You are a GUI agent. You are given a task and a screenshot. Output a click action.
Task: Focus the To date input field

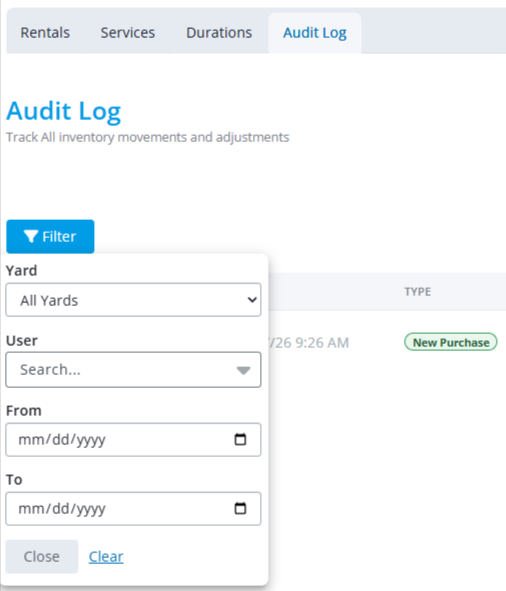[x=133, y=508]
